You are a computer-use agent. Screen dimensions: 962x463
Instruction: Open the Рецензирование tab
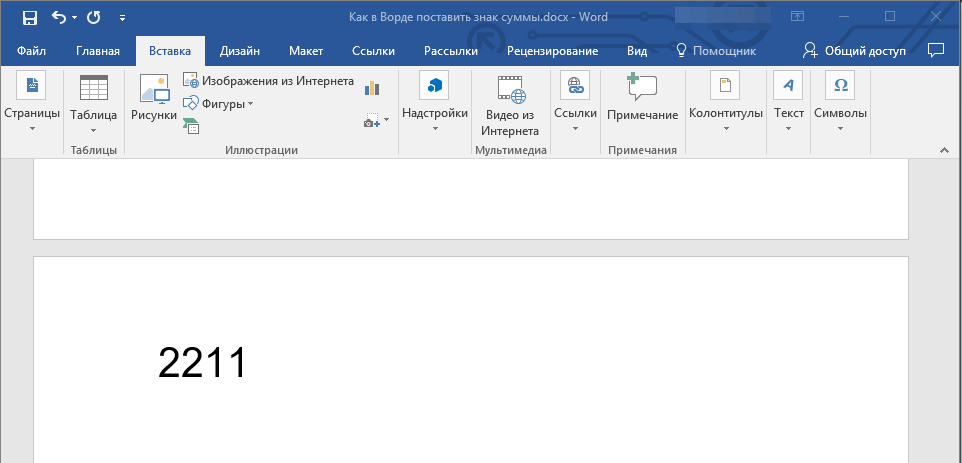(x=552, y=51)
